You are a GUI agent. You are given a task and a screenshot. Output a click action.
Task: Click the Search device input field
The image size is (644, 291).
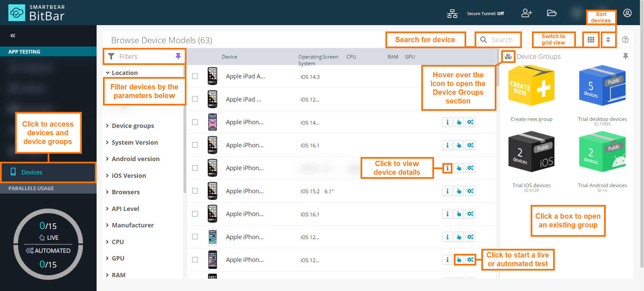502,40
